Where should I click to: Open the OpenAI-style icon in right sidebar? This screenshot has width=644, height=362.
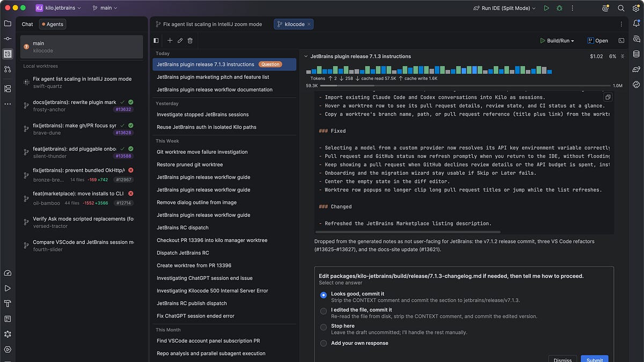(x=636, y=84)
